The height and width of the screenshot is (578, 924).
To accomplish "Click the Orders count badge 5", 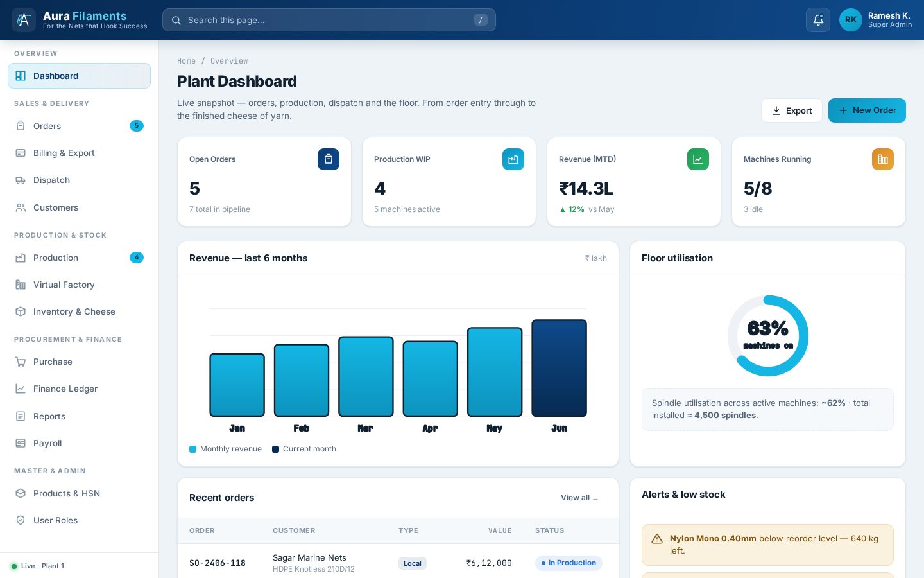I will coord(137,126).
